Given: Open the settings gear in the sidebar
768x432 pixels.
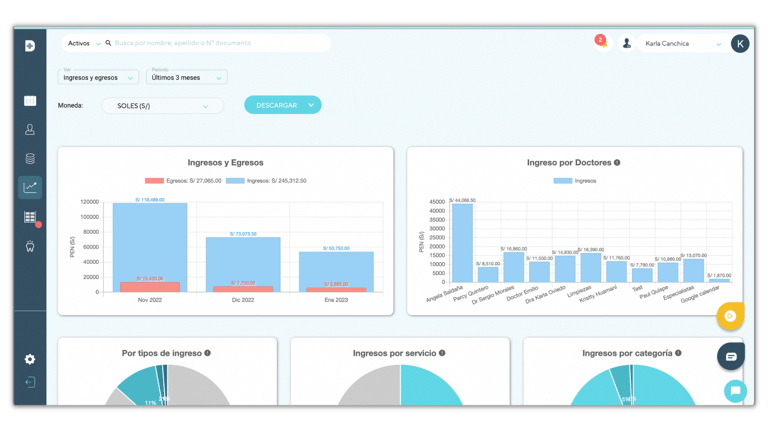Looking at the screenshot, I should tap(30, 359).
